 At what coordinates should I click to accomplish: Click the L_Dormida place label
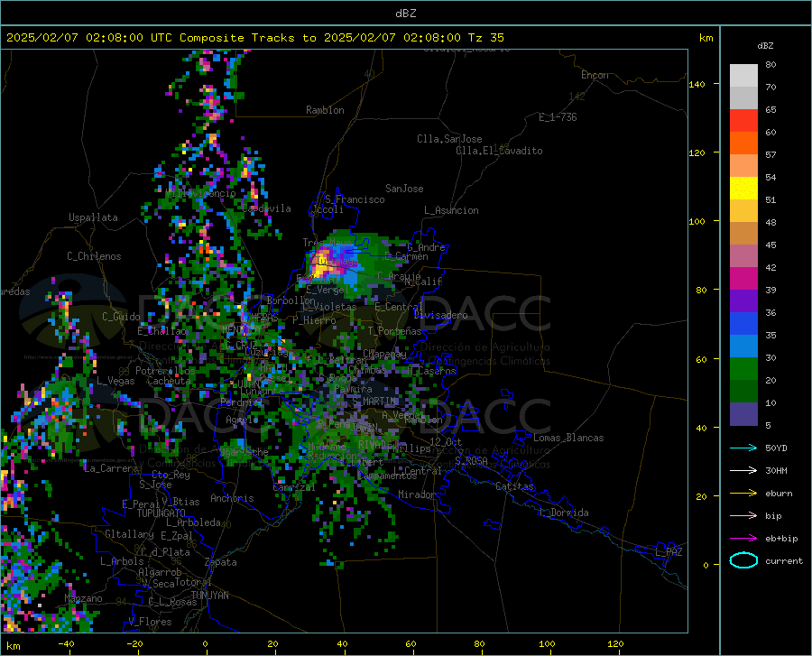[x=563, y=513]
